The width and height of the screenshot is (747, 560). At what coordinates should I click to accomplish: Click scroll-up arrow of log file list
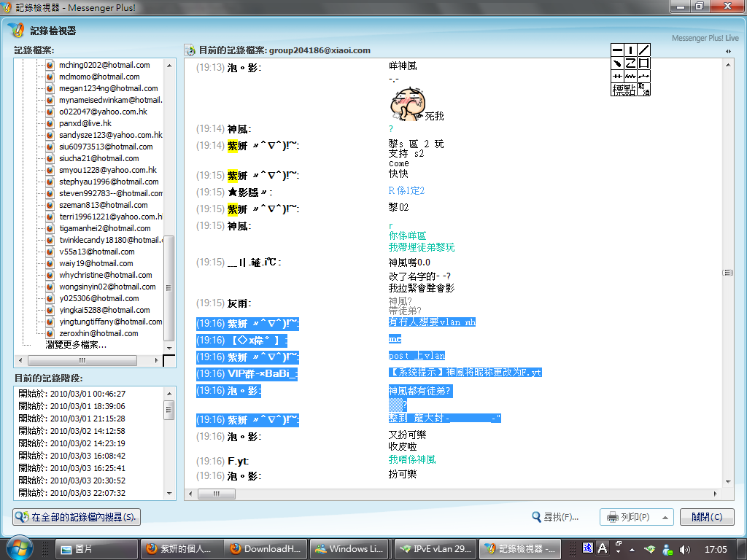click(x=169, y=65)
